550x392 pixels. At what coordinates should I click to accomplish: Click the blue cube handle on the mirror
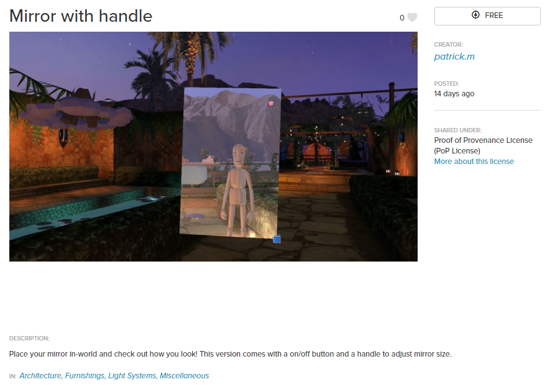pyautogui.click(x=277, y=239)
